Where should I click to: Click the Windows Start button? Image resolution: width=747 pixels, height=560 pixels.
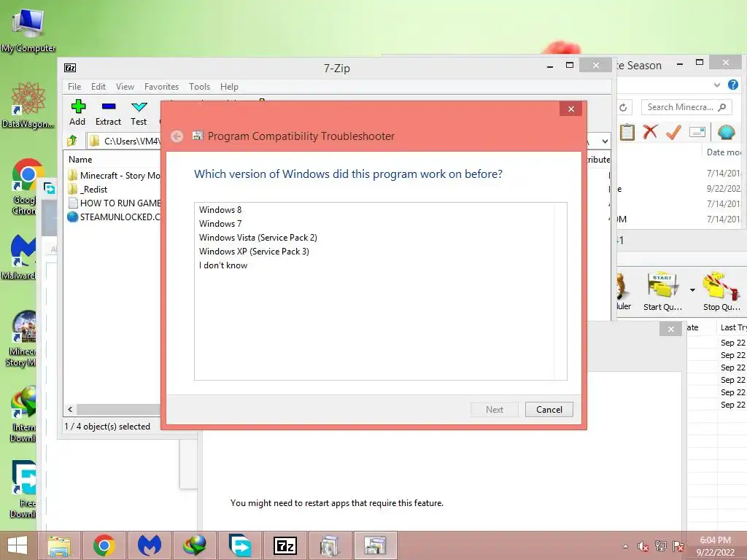(18, 545)
